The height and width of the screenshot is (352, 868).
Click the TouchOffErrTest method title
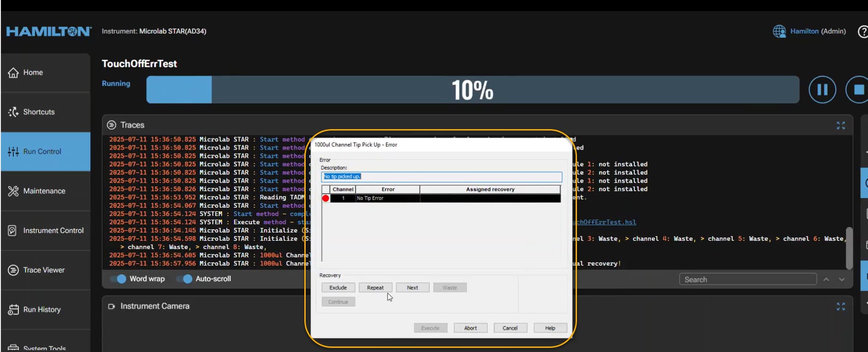coord(139,64)
